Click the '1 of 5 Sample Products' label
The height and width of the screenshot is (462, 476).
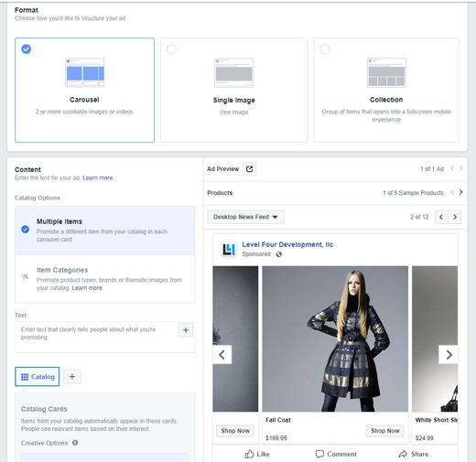coord(413,193)
